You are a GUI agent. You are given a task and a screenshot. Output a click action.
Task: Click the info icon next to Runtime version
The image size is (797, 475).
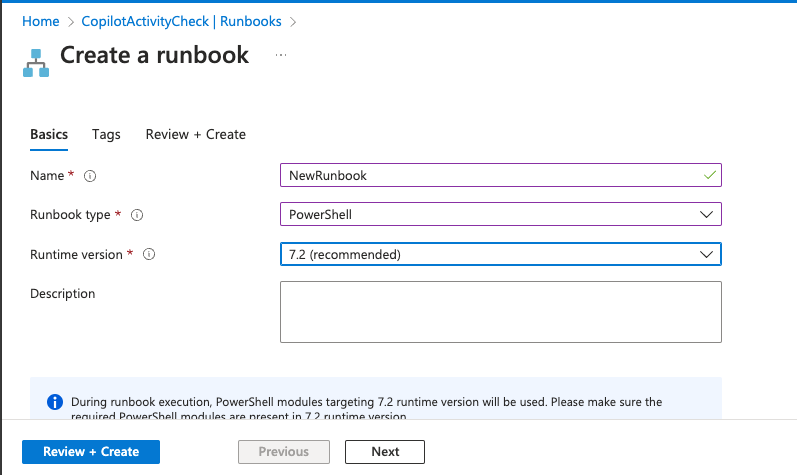(149, 255)
